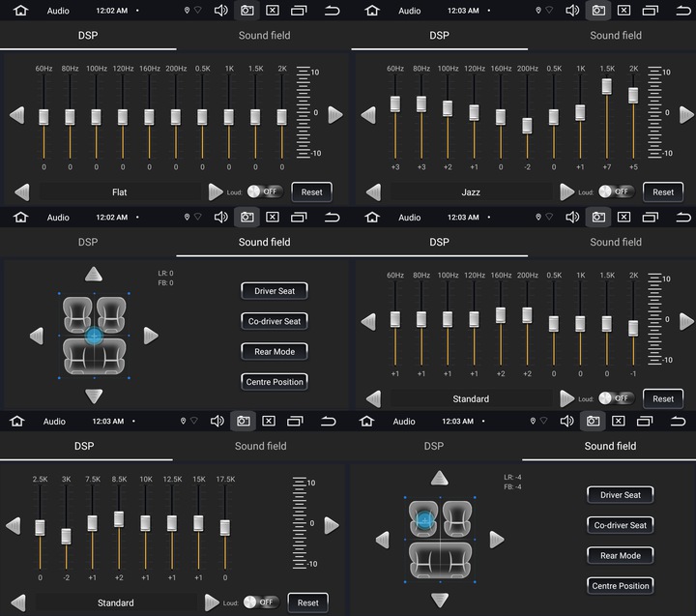Open the Sound field tab in the Flat panel
The image size is (696, 616).
coord(264,35)
